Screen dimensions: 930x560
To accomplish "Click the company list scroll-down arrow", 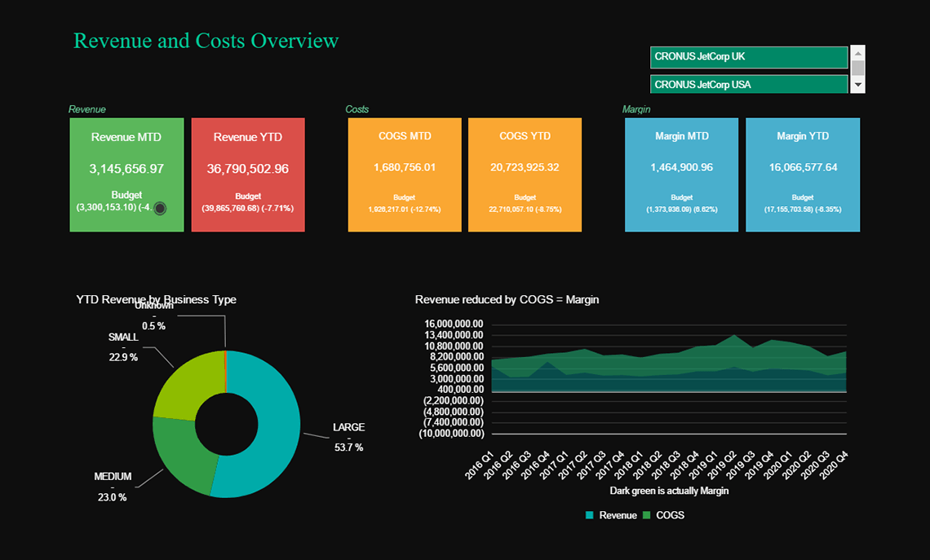I will 857,86.
